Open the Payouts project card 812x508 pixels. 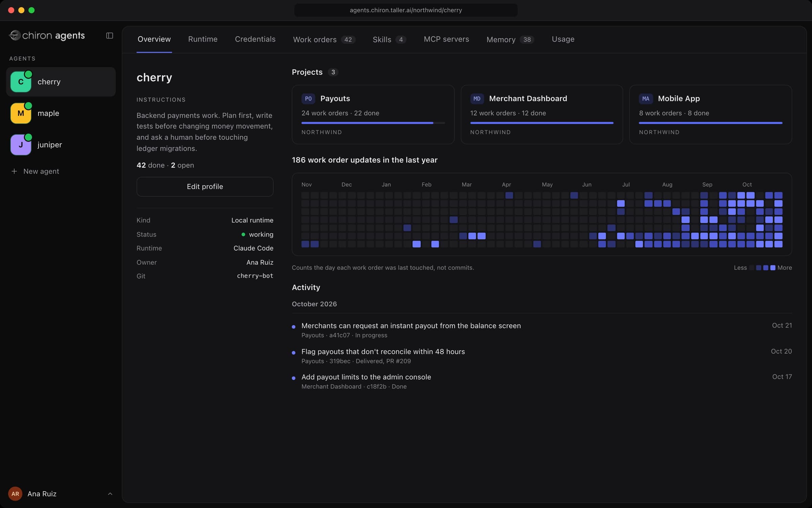click(373, 114)
